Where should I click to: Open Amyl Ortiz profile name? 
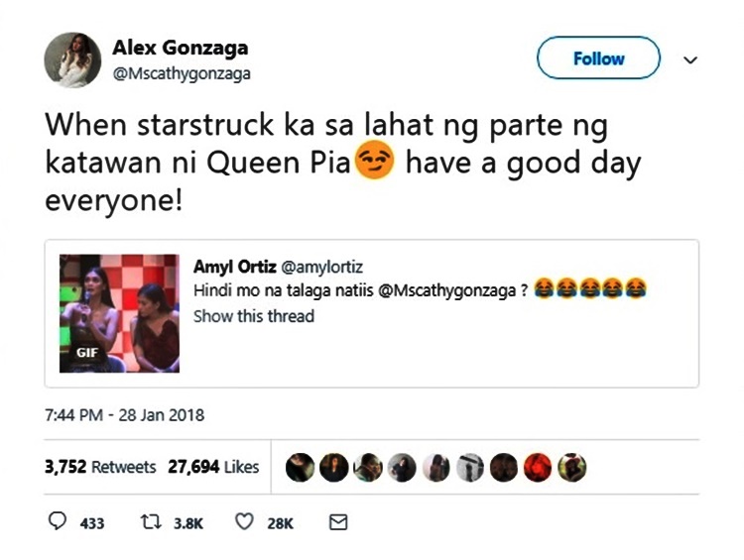(235, 267)
